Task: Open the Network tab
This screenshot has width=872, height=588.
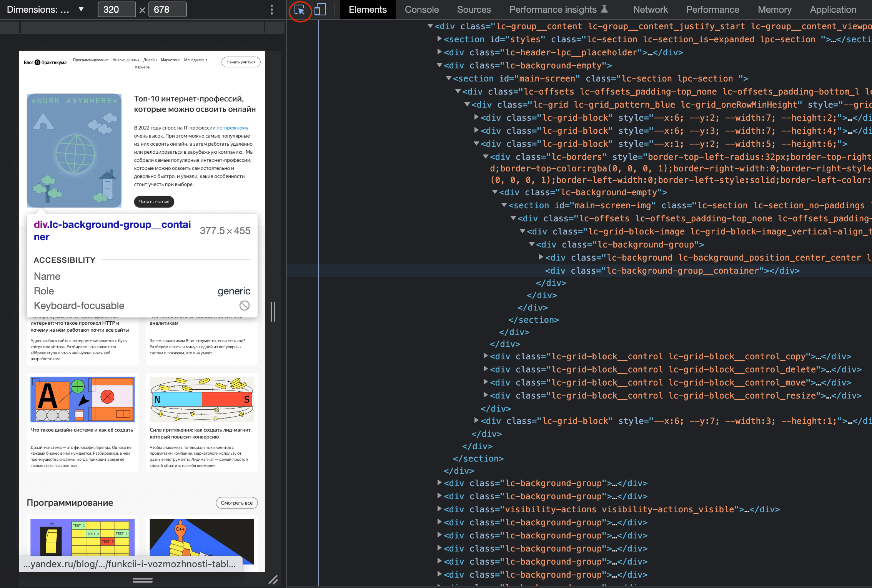Action: click(650, 10)
